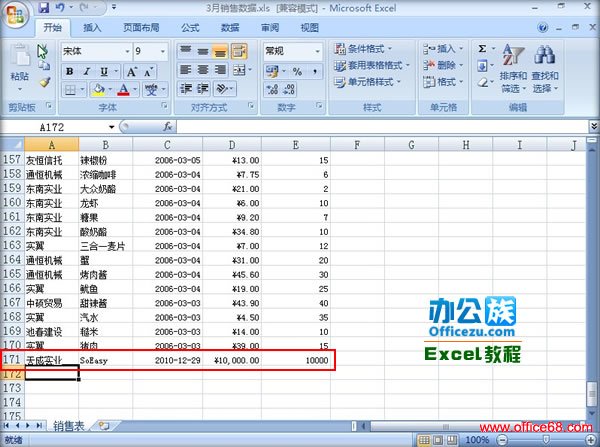
Task: Click the Paste clipboard icon
Action: (x=20, y=57)
